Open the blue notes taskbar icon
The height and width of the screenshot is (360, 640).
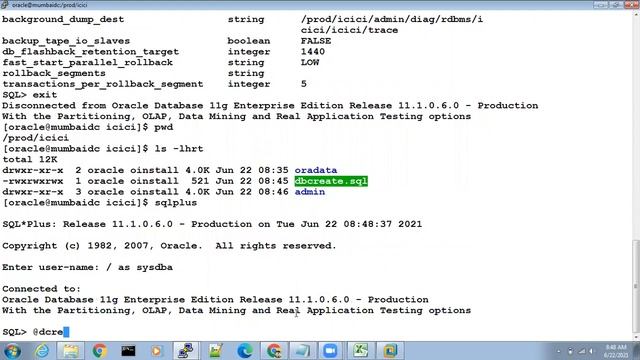tap(302, 351)
